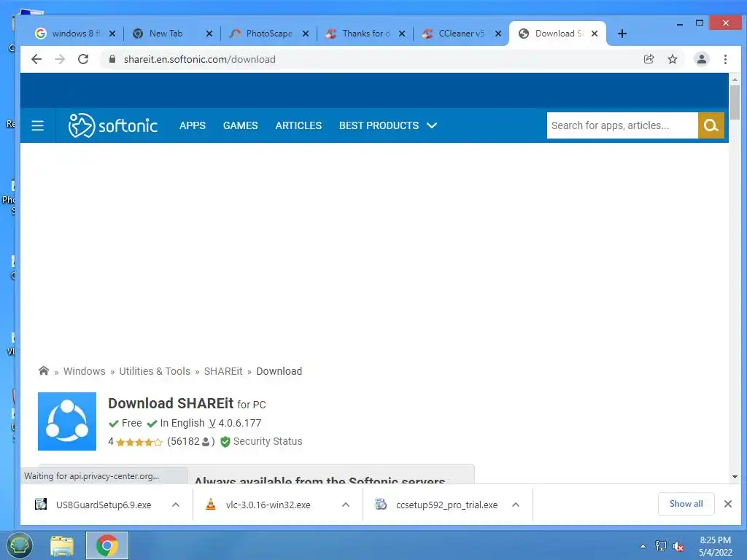The width and height of the screenshot is (747, 560).
Task: Share this page via the share icon
Action: coord(649,59)
